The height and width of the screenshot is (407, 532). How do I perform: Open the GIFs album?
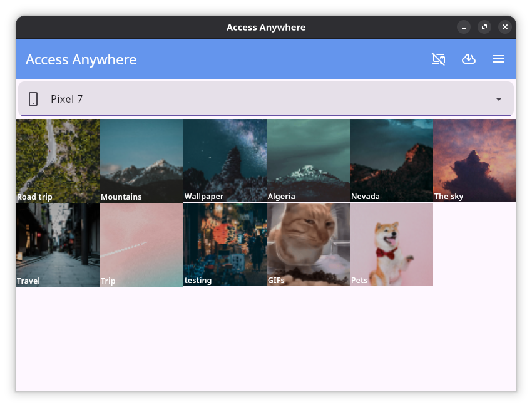(x=308, y=244)
